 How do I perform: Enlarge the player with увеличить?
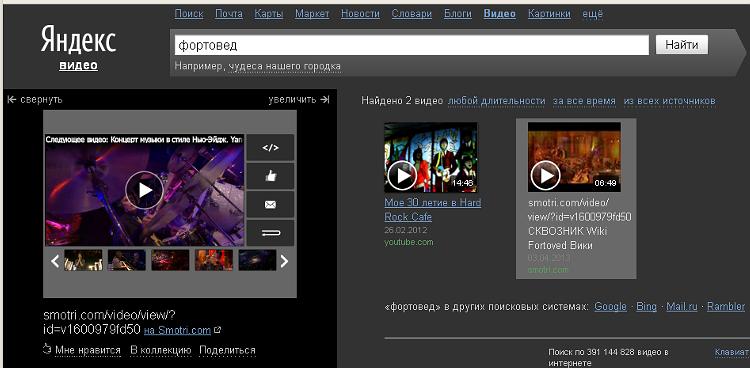tap(299, 100)
